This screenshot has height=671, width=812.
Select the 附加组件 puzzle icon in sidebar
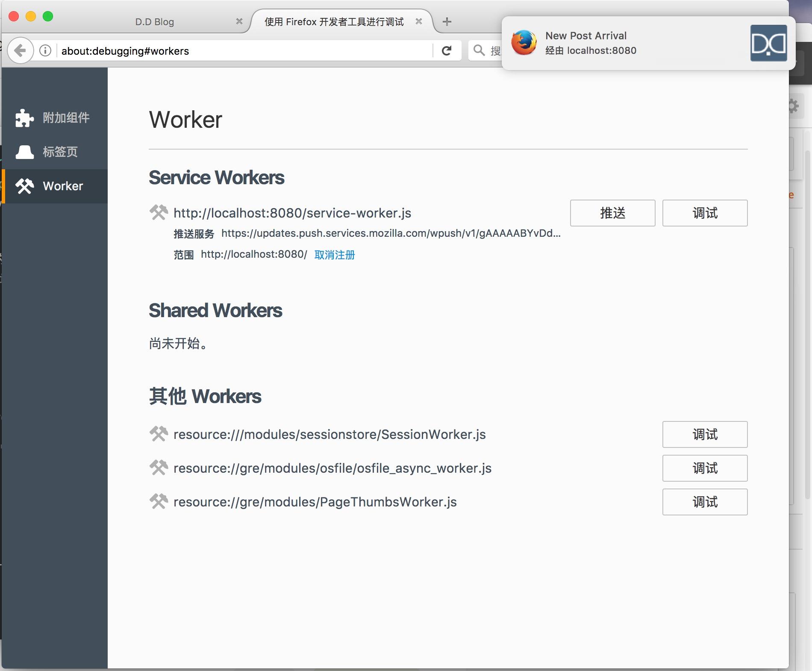(x=24, y=118)
